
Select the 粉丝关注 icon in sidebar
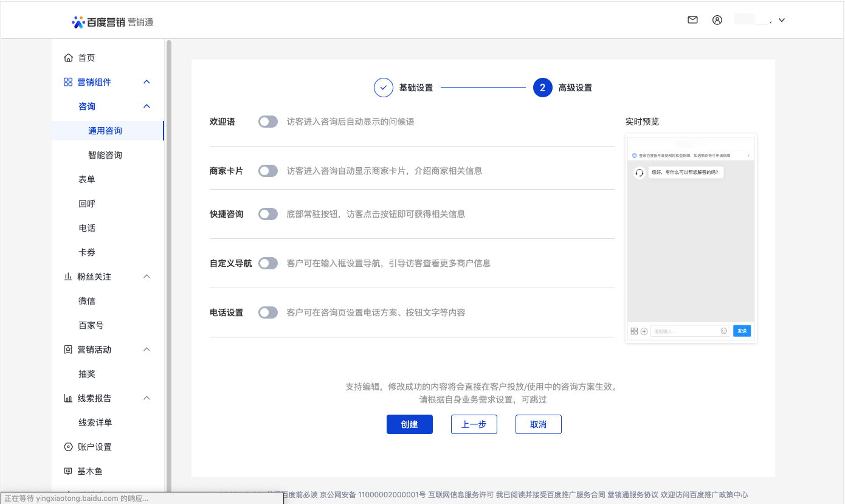67,276
